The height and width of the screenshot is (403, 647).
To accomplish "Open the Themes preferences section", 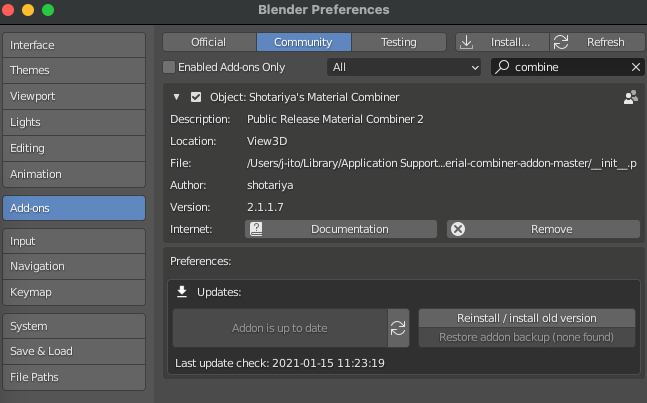I will (x=74, y=70).
